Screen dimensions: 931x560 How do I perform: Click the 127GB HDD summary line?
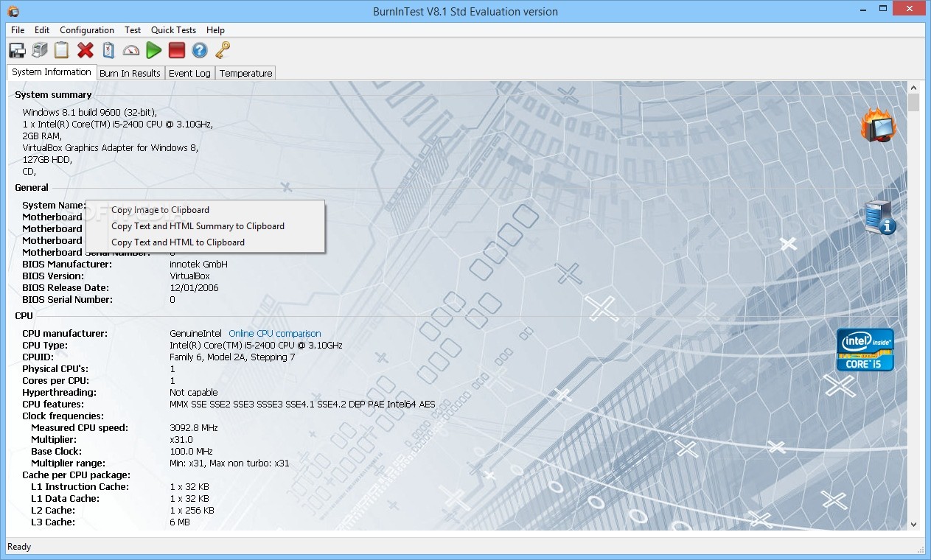click(47, 160)
